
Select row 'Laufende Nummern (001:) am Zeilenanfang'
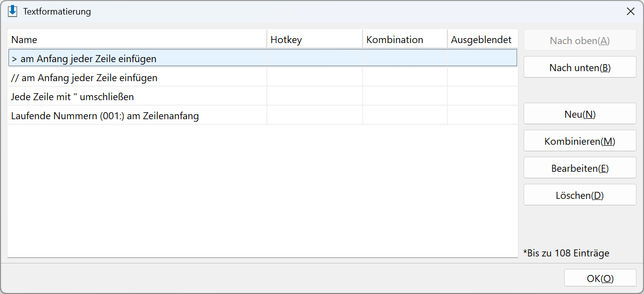point(263,116)
